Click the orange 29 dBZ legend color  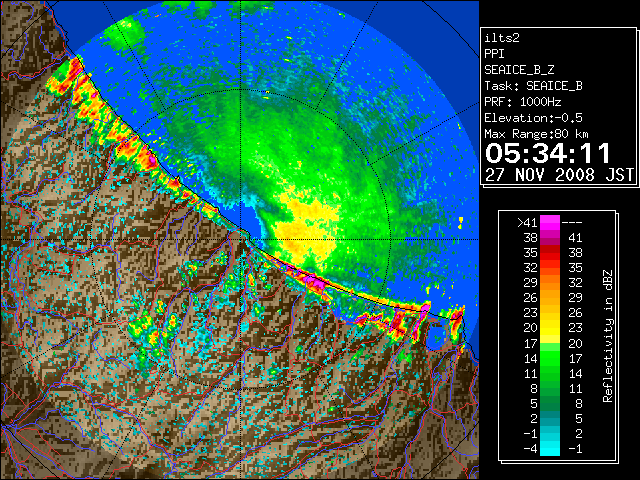pos(550,283)
